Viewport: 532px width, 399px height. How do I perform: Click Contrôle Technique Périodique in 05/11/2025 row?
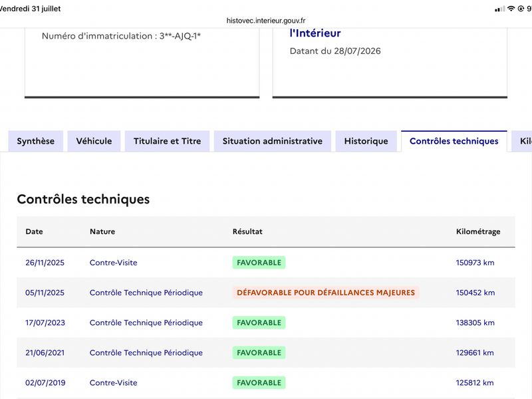pos(146,293)
